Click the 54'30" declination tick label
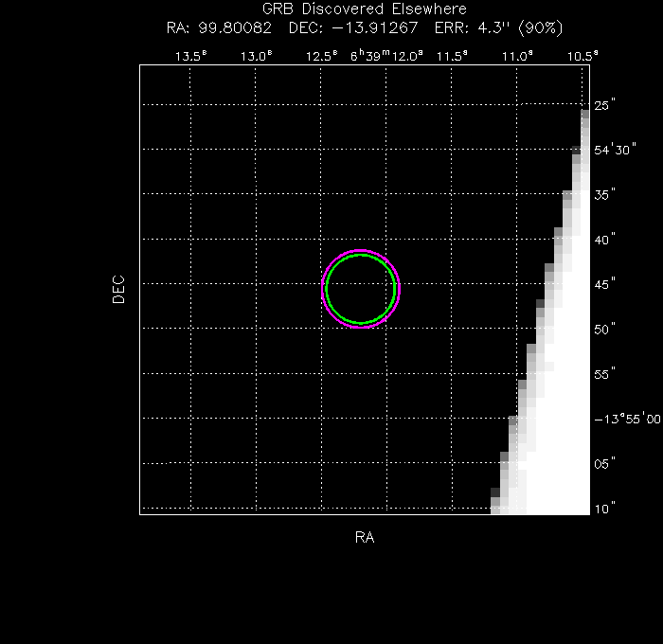Viewport: 663px width, 644px height. coord(615,150)
